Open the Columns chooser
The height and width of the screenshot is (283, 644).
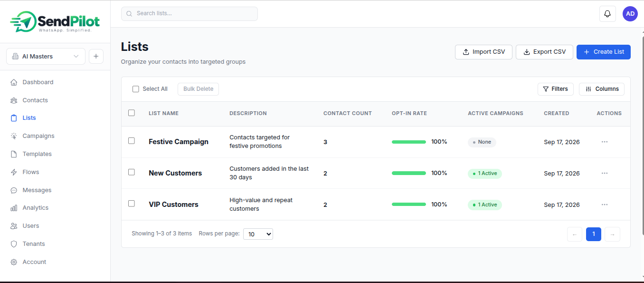tap(602, 89)
